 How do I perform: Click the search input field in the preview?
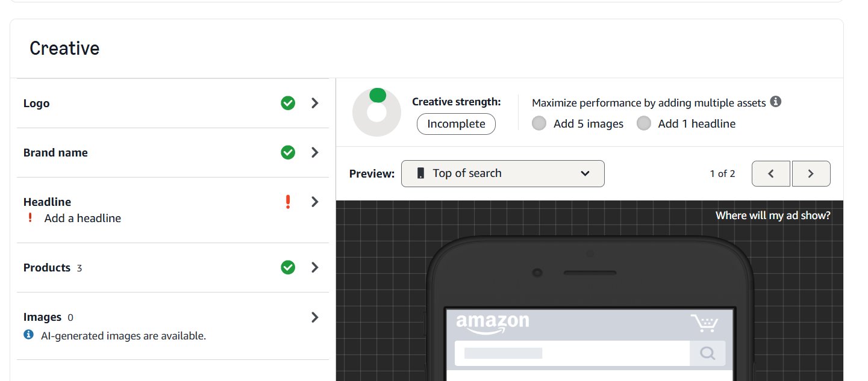point(572,353)
